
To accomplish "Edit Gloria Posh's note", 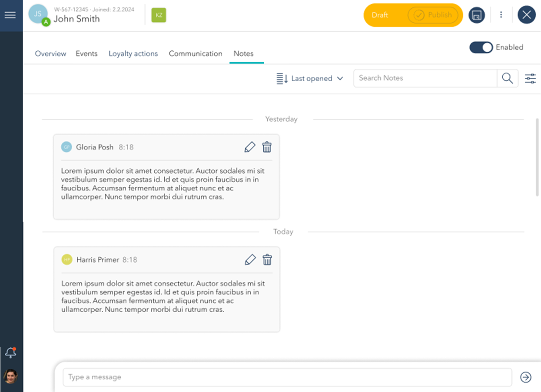I will tap(250, 147).
